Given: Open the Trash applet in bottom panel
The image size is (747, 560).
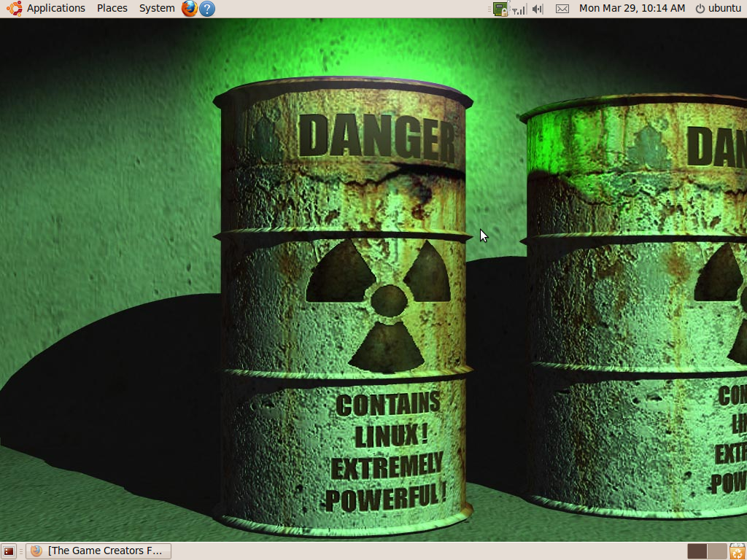Looking at the screenshot, I should coord(738,551).
